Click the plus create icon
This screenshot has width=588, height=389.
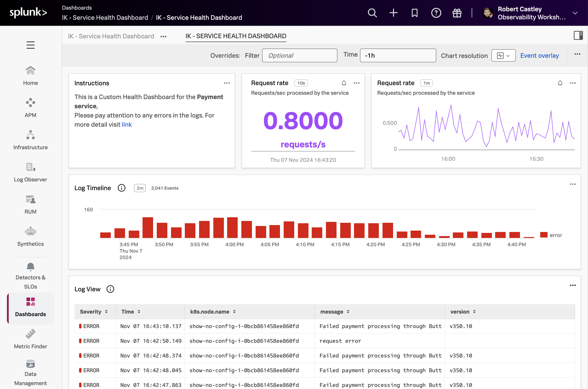[393, 13]
